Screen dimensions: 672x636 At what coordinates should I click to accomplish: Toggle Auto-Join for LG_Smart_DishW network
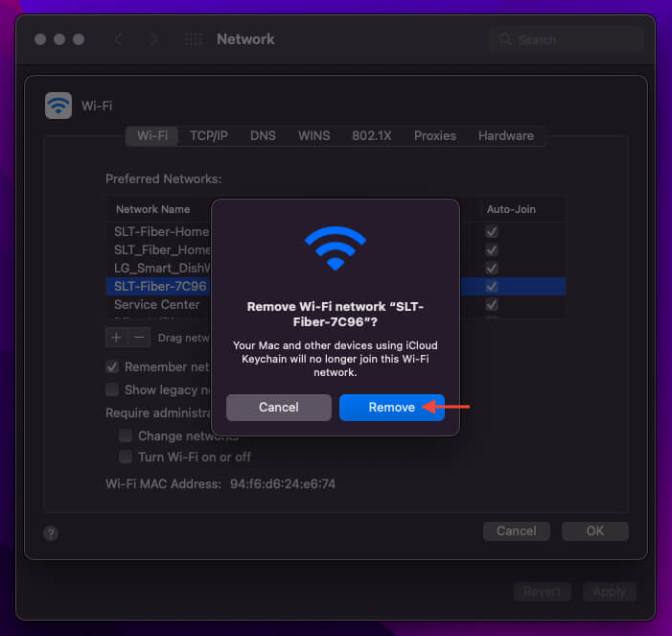click(x=492, y=268)
